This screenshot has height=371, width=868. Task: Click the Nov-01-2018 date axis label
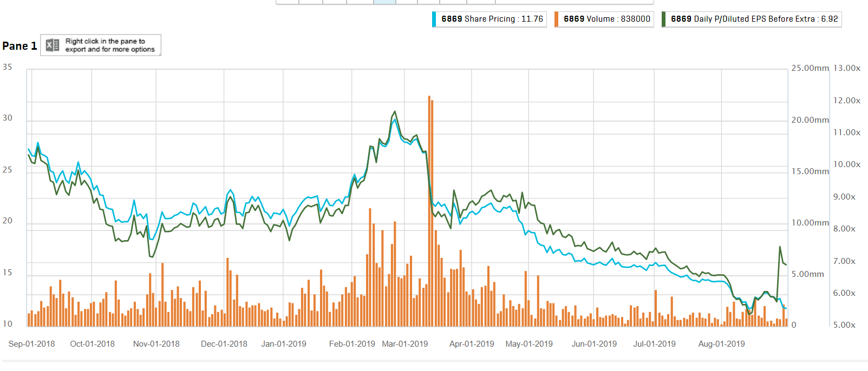[156, 344]
